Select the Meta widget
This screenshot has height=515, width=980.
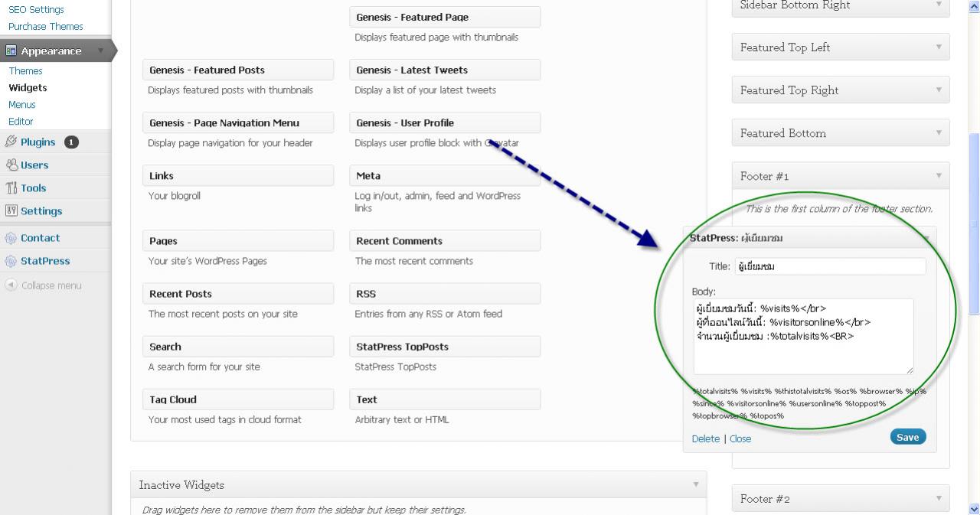445,175
